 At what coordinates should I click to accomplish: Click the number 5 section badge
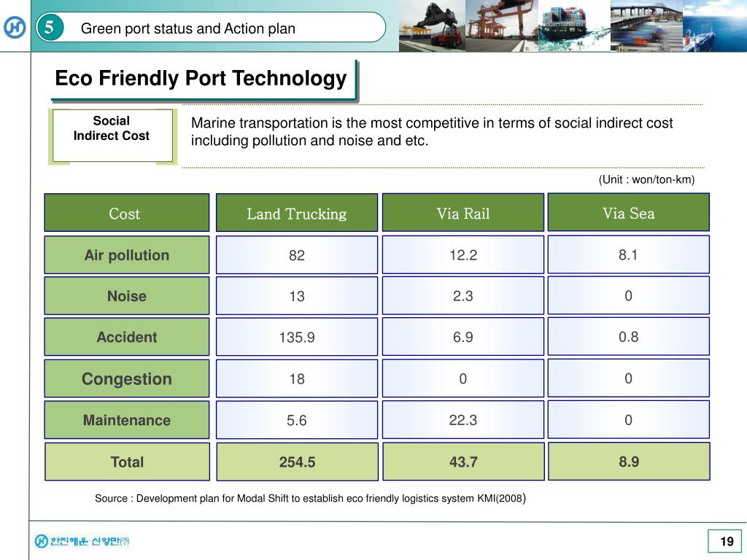(50, 27)
